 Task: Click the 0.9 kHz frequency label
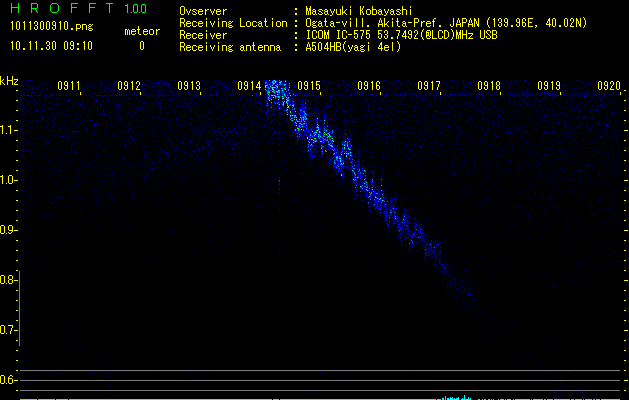[x=8, y=230]
